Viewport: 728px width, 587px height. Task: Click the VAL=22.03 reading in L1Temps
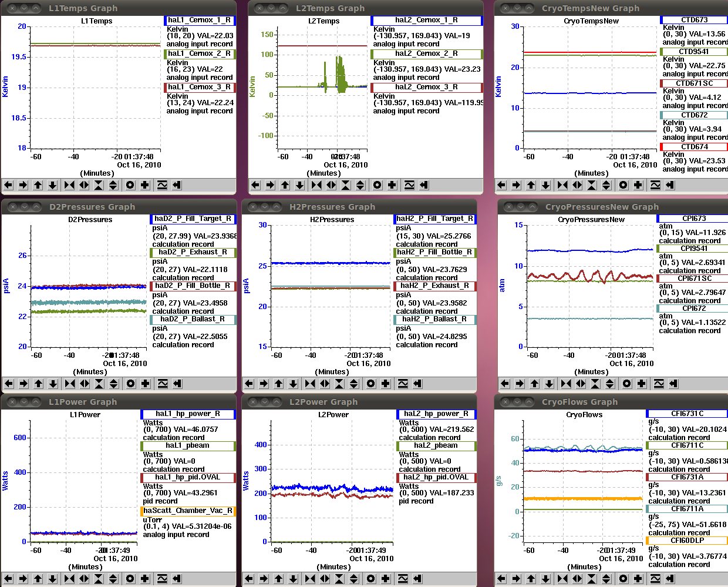point(215,36)
